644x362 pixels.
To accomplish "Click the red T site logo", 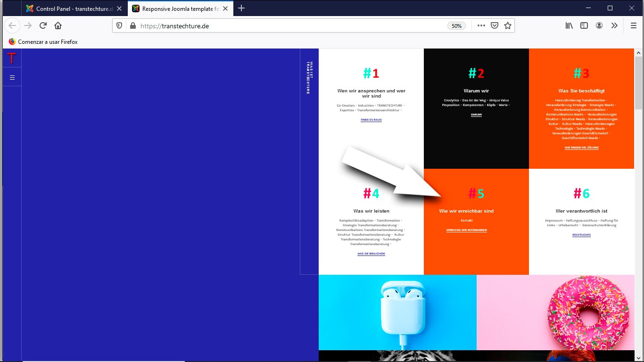I will point(12,58).
